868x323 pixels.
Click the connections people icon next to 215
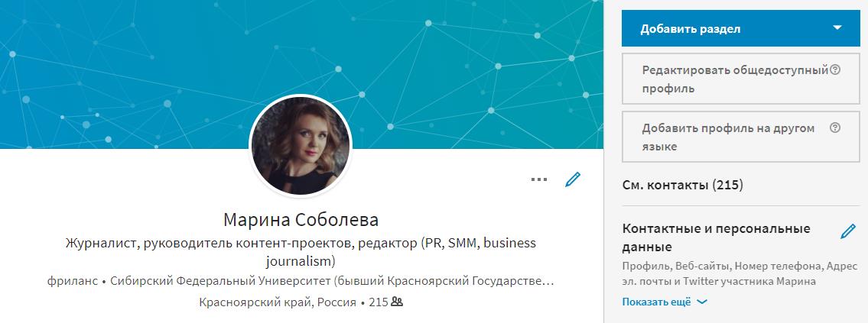pos(397,302)
